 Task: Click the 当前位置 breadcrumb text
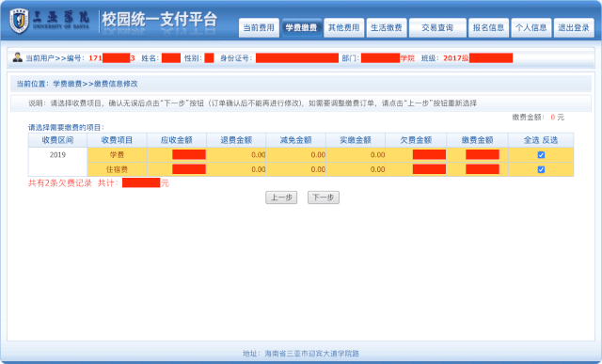[x=77, y=84]
